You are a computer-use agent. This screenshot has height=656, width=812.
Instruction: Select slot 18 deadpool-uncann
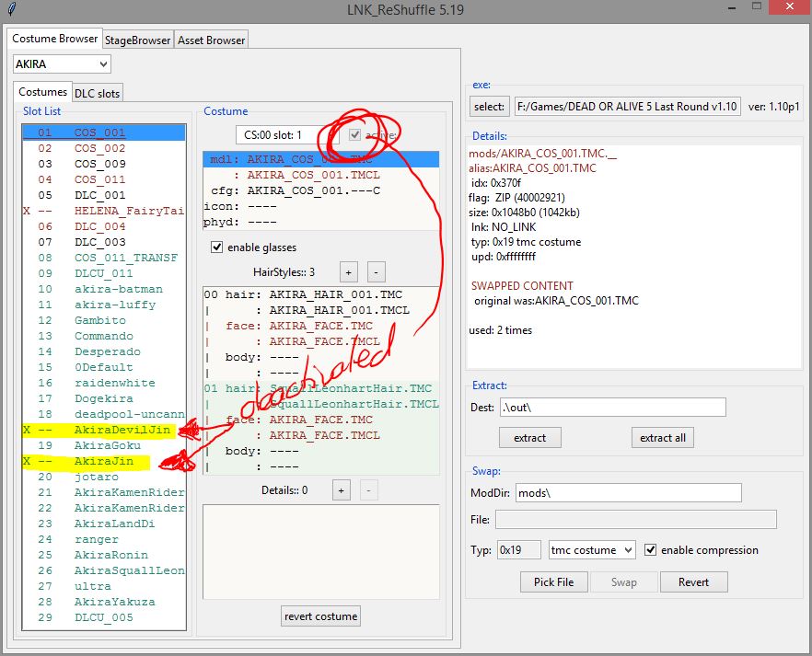pyautogui.click(x=103, y=414)
